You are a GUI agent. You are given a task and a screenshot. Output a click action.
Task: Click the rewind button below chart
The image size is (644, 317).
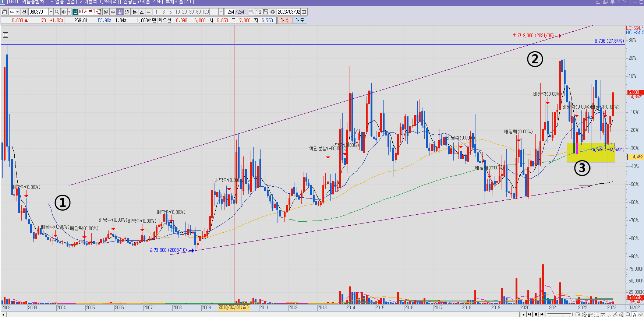point(529,314)
